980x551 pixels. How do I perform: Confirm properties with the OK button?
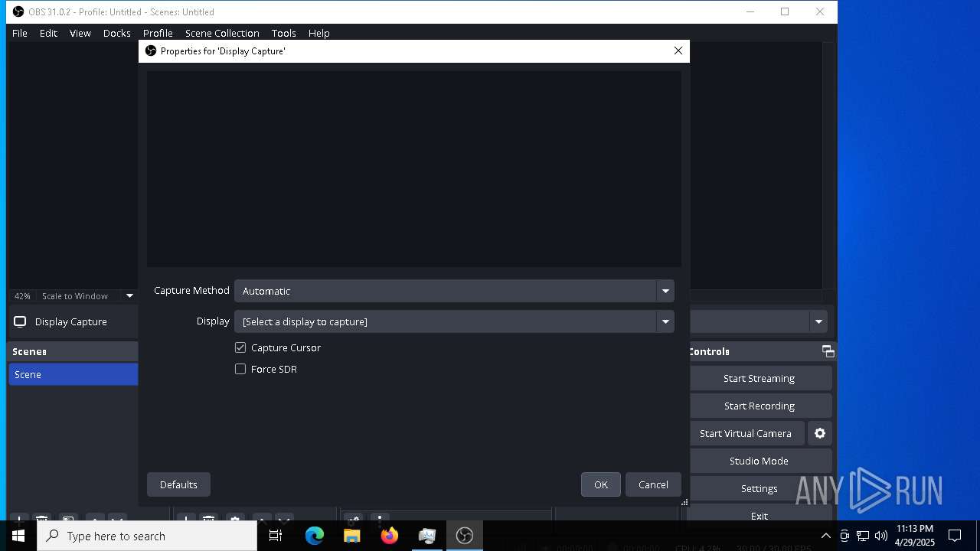coord(601,484)
